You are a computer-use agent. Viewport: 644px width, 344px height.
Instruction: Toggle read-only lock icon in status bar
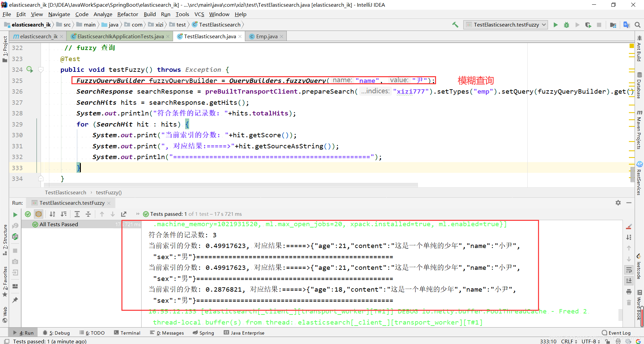pyautogui.click(x=607, y=341)
